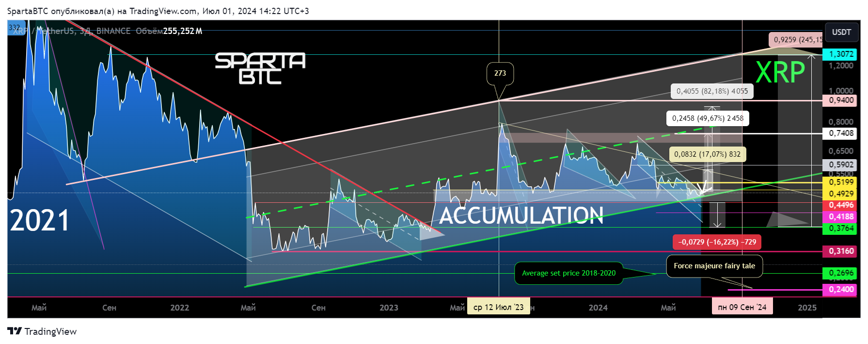Select the green 0,3764 price label
The image size is (868, 344).
click(x=840, y=229)
